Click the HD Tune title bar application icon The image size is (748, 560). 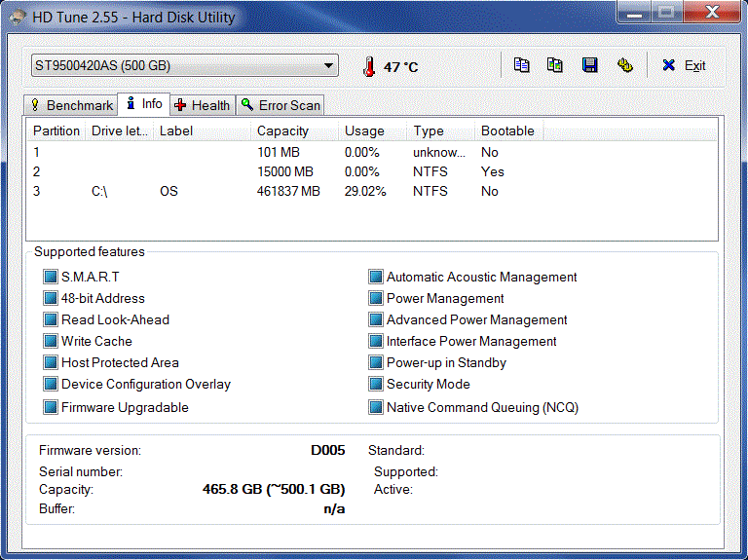tap(18, 18)
